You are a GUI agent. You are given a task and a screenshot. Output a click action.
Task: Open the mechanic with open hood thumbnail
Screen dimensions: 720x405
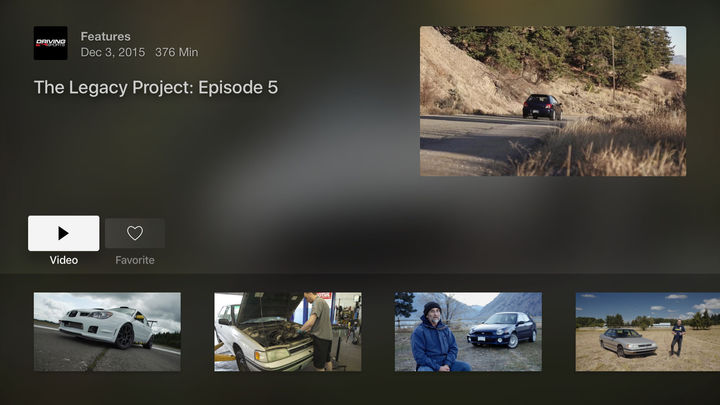point(287,332)
